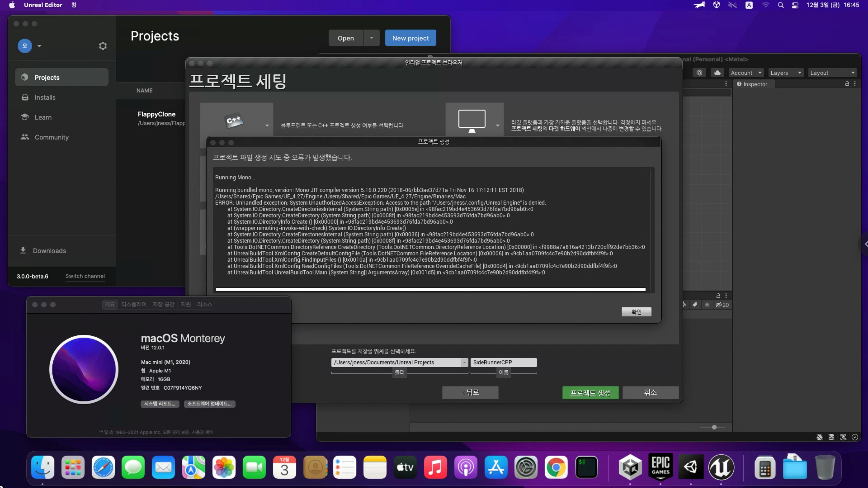The height and width of the screenshot is (488, 868).
Task: Open the Layers dropdown in Unity
Action: 785,73
